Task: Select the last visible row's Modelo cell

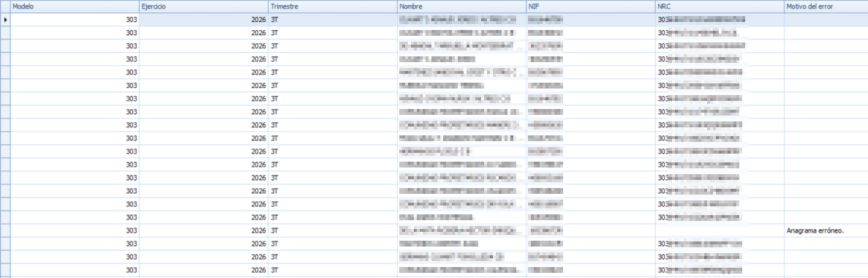Action: pyautogui.click(x=74, y=270)
